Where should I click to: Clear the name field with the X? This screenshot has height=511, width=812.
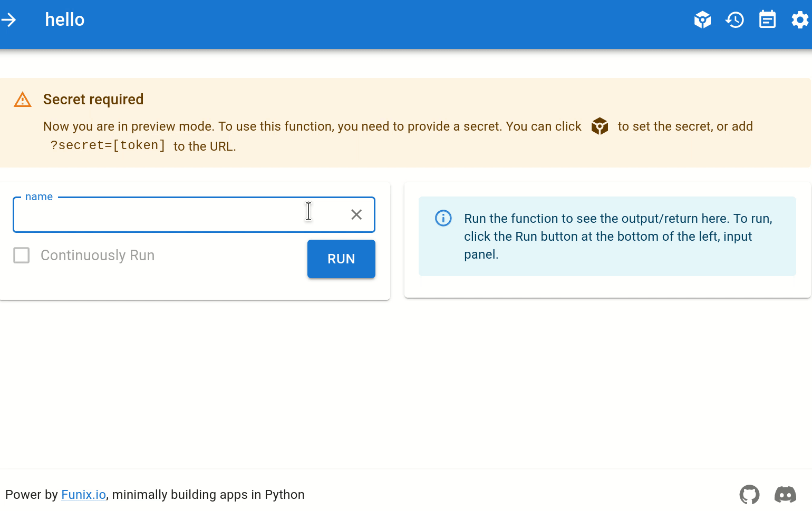[x=356, y=214]
